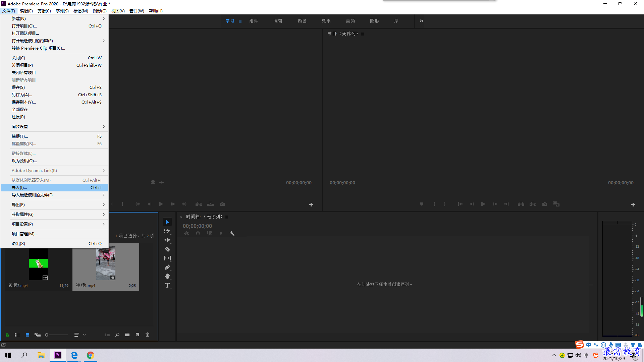Expand 导入最近使用的文件(F) submenu

tap(54, 195)
